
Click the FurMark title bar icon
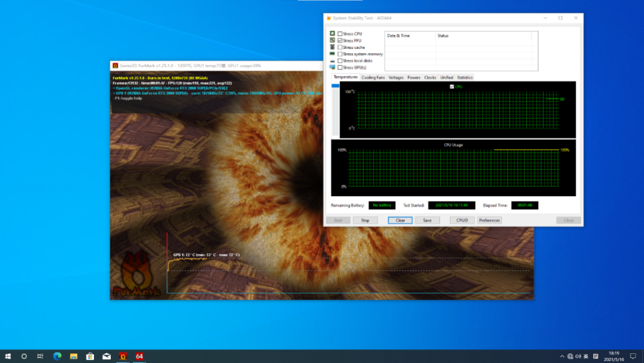tap(115, 66)
